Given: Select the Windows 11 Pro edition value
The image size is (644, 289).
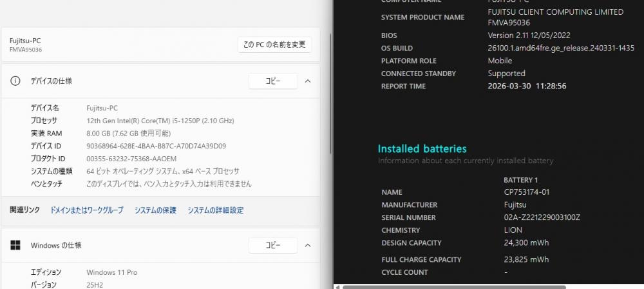Looking at the screenshot, I should [x=111, y=272].
